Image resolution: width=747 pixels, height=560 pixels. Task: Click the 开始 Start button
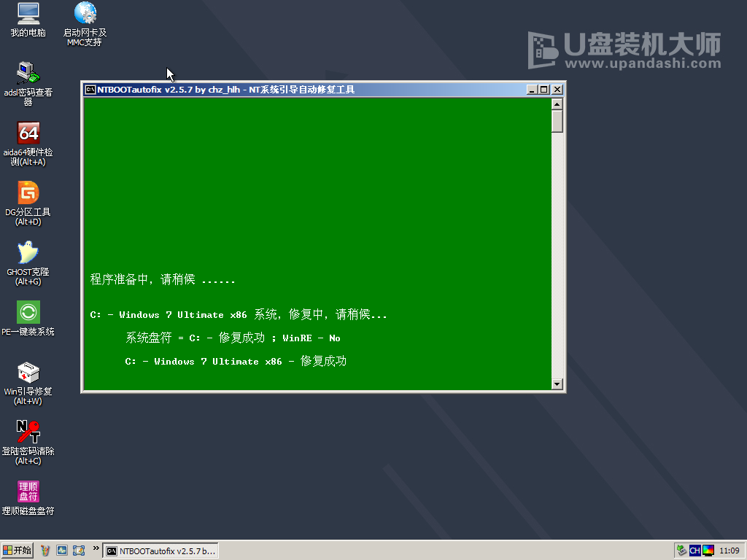tap(18, 551)
